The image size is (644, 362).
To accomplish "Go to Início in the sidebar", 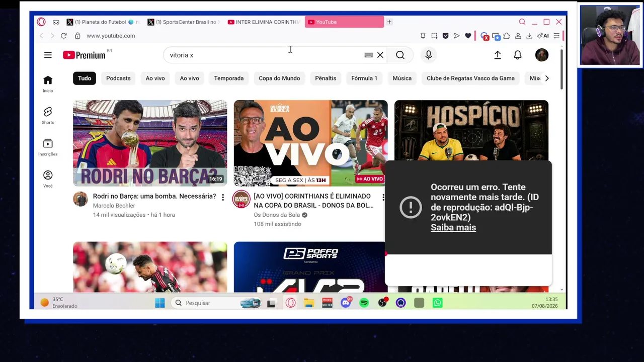I will point(48,84).
